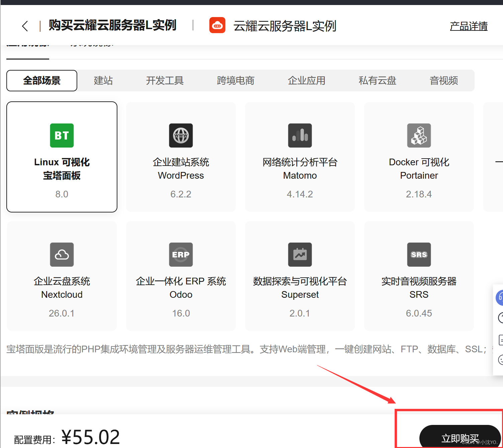Click the Nextcloud version 26.0.1 text
This screenshot has height=448, width=503.
click(x=62, y=313)
